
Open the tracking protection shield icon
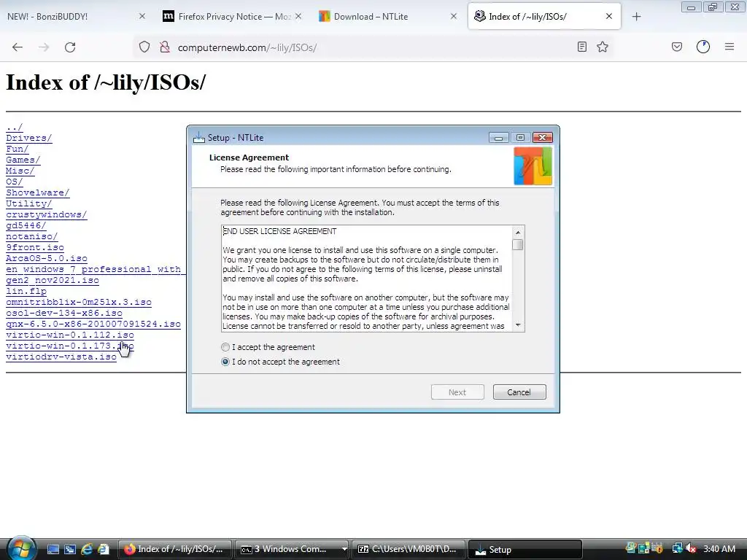[x=144, y=47]
